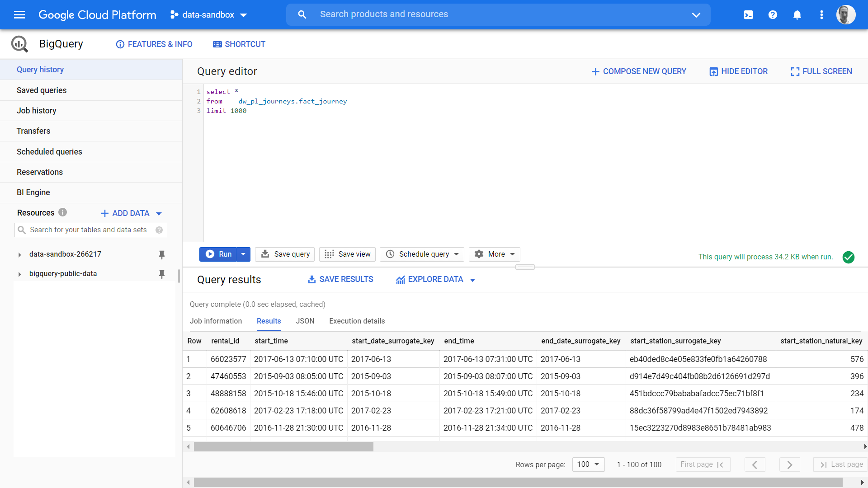Go to previous results page arrow

(755, 465)
